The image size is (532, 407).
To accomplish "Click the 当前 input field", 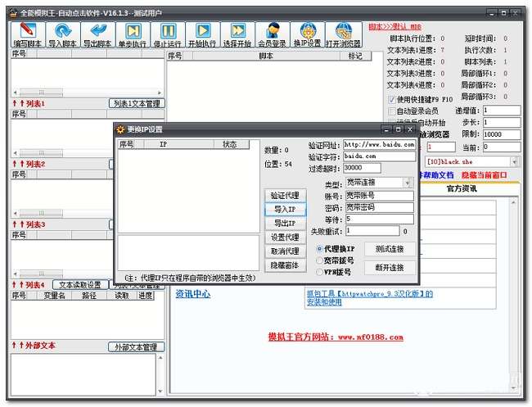I will click(502, 147).
